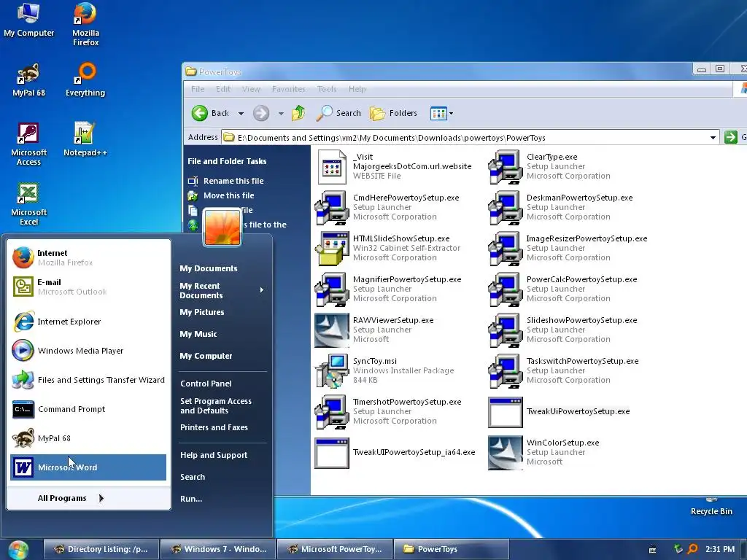Select MagnifierPowertoySetup.exe icon

[332, 289]
